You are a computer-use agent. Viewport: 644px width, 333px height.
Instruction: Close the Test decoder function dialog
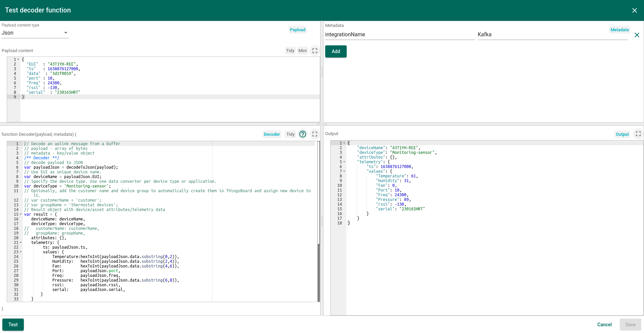[x=634, y=10]
